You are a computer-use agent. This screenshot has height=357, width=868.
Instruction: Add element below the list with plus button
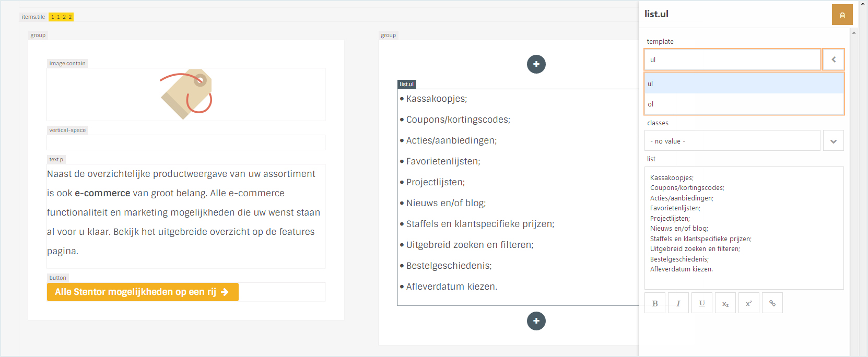click(x=536, y=321)
